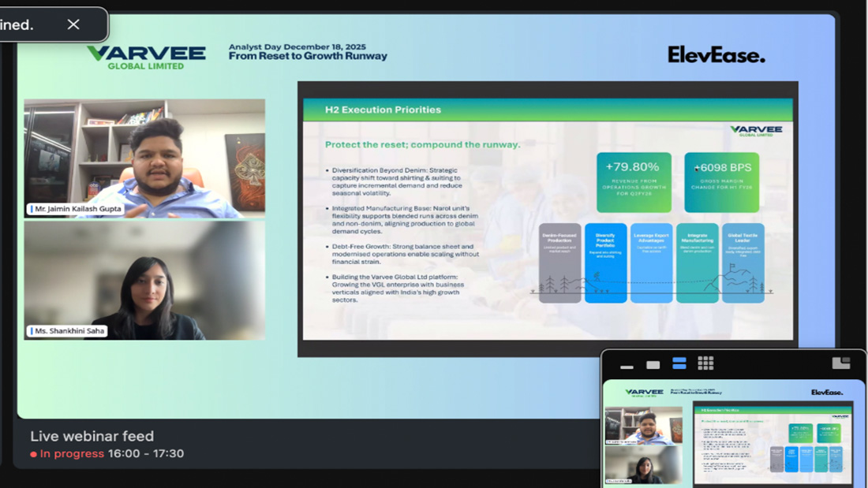
Task: Select the Global Textile Leader card
Action: pyautogui.click(x=743, y=263)
